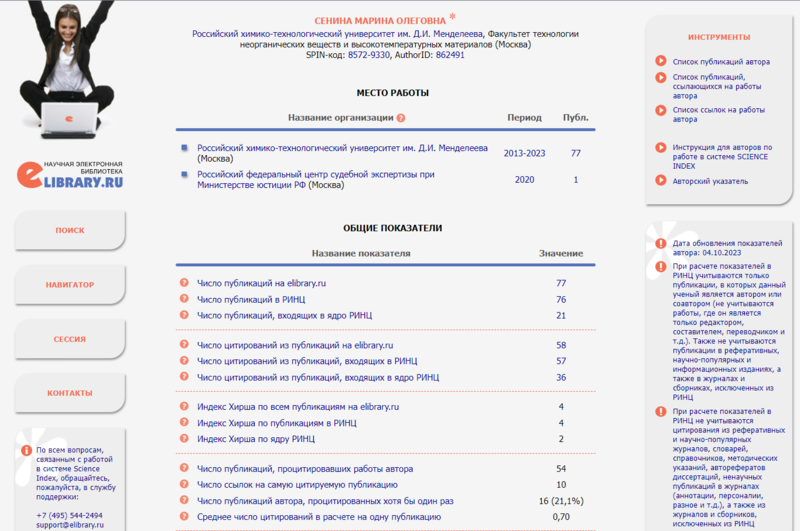The width and height of the screenshot is (800, 531).
Task: Click value 54 for citing publications
Action: coord(561,468)
